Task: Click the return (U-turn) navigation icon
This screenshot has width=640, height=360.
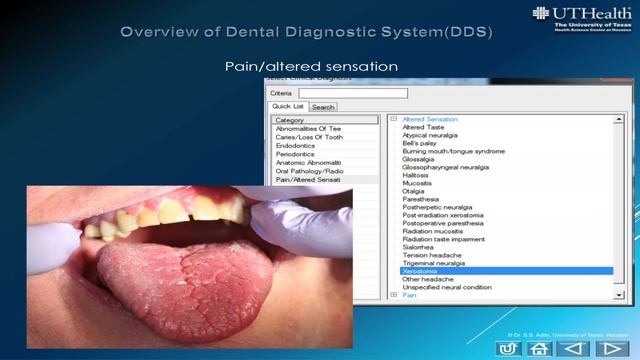Action: pos(508,349)
